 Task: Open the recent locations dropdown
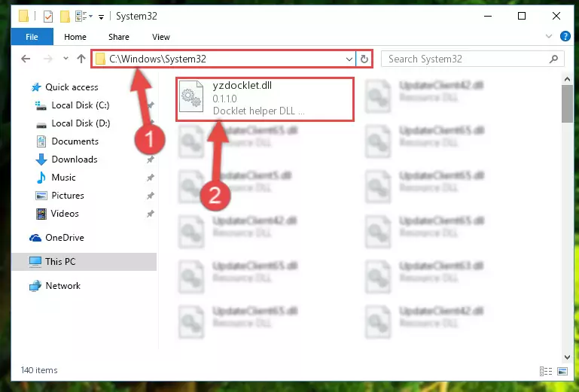point(66,59)
